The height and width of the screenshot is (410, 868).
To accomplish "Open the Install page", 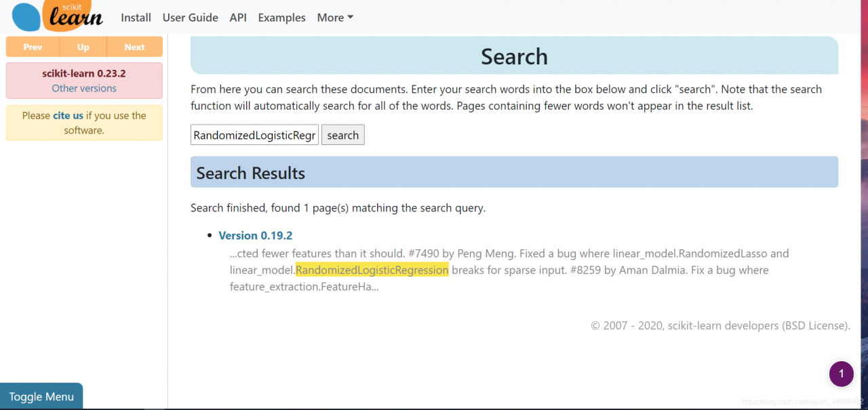I will click(136, 18).
